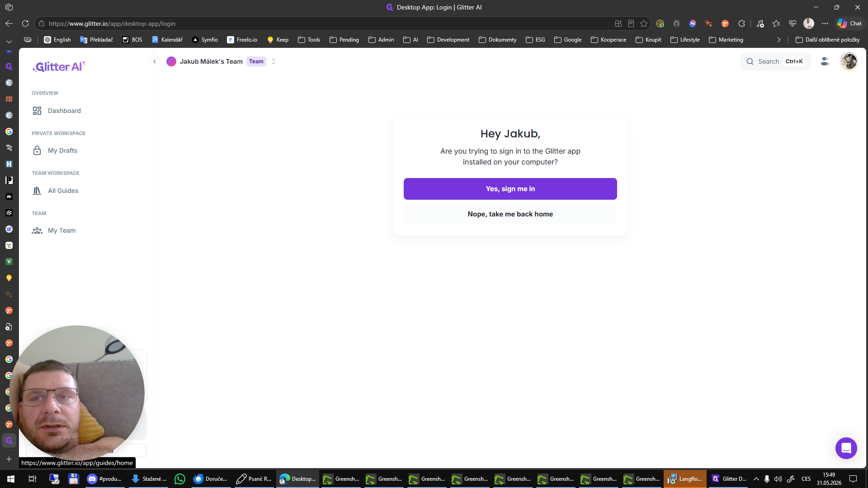Switch to Glitter D... taskbar app
This screenshot has width=868, height=488.
point(728,479)
